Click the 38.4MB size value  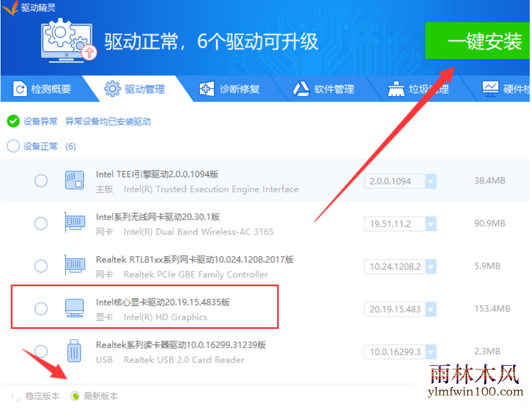point(489,180)
